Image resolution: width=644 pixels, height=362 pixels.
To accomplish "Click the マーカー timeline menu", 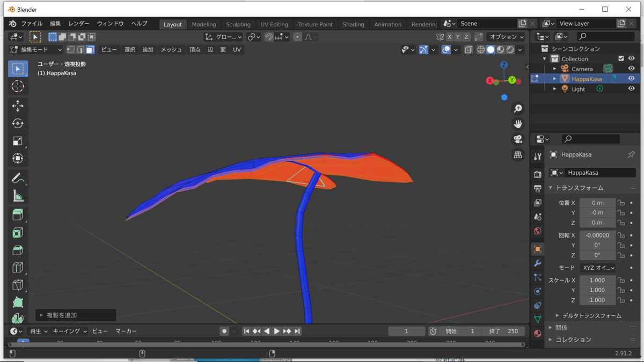I will click(x=126, y=331).
